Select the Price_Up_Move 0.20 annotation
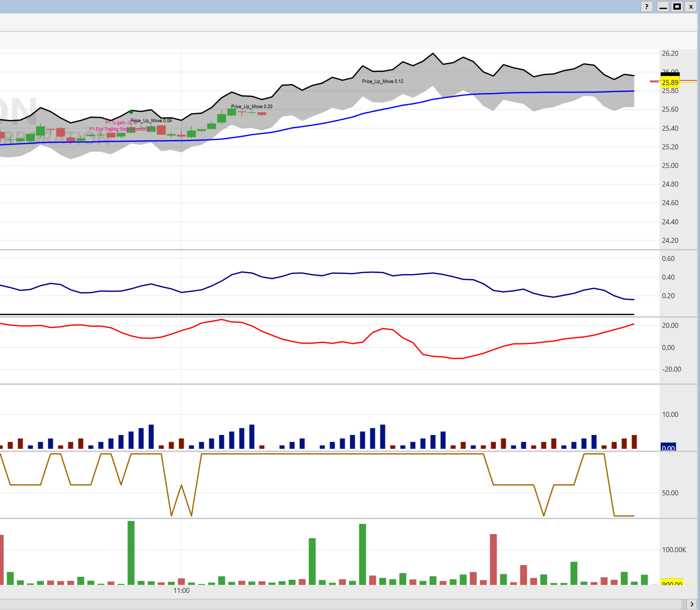This screenshot has height=610, width=700. 252,107
